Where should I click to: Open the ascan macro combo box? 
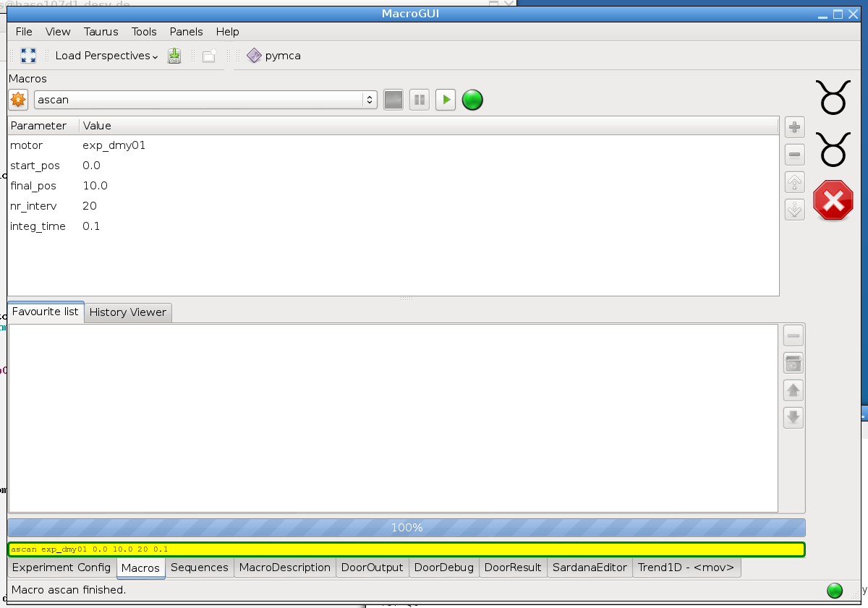tap(205, 100)
